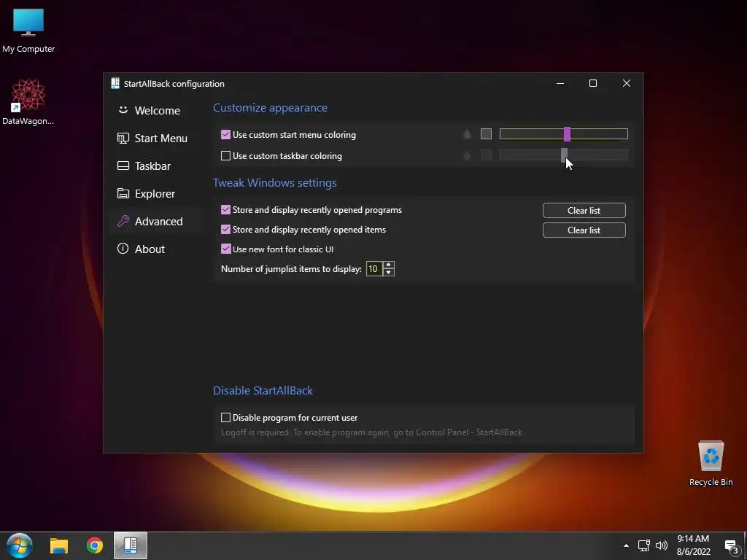This screenshot has height=560, width=747.
Task: Open the notification center icon
Action: coord(732,547)
